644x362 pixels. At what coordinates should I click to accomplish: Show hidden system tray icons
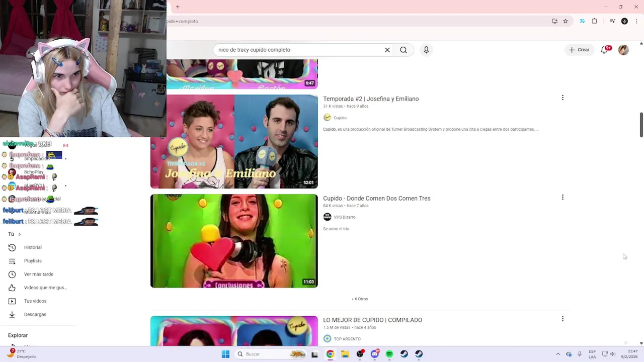point(558,354)
